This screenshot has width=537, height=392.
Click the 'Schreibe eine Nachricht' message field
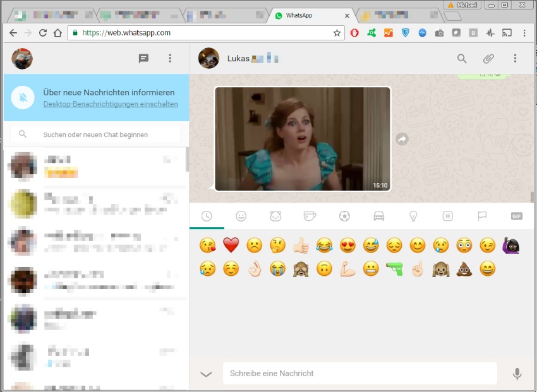(x=360, y=373)
